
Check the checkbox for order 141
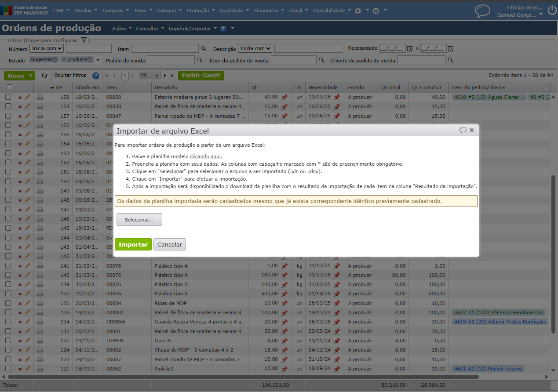[9, 266]
